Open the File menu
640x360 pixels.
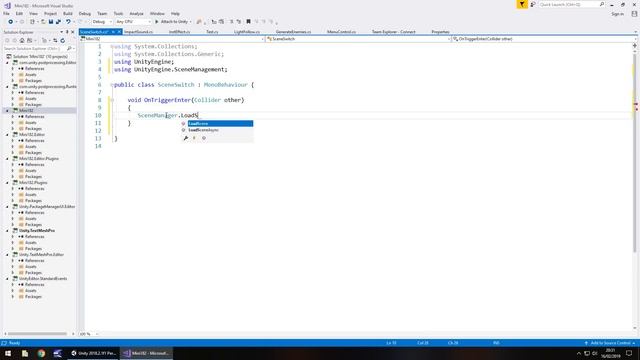click(7, 14)
